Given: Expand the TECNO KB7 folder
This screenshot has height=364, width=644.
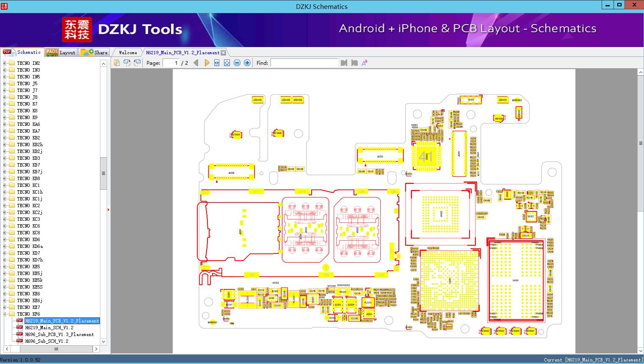Looking at the screenshot, I should tap(5, 165).
